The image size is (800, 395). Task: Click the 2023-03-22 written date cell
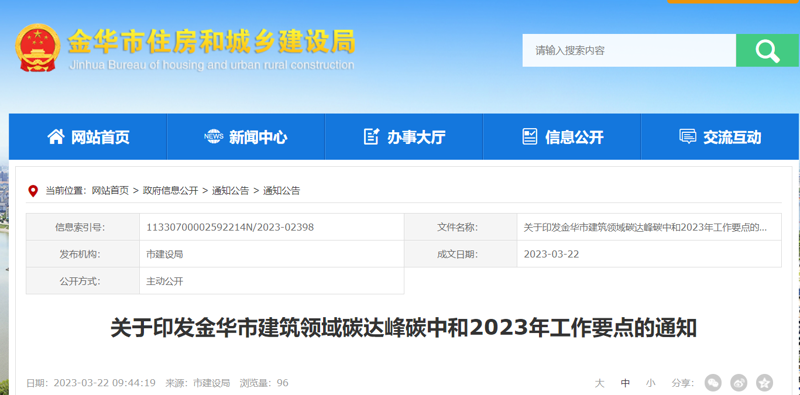649,254
